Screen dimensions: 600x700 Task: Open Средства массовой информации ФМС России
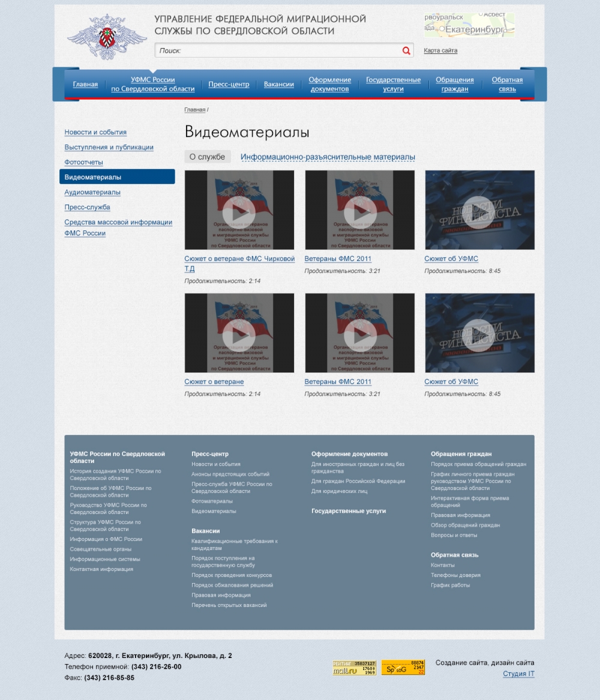point(118,227)
